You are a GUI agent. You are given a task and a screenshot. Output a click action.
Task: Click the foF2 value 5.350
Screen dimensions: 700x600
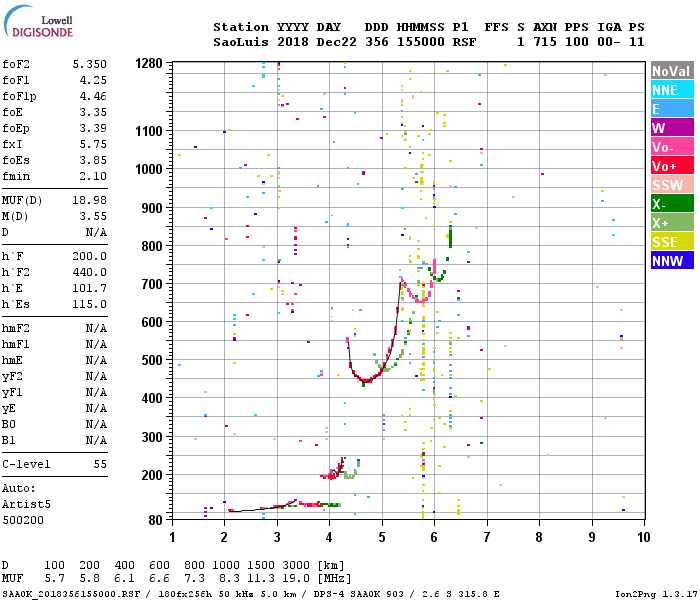(x=90, y=64)
